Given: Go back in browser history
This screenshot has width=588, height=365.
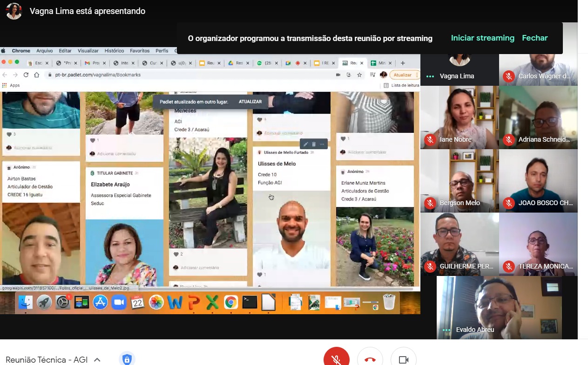Looking at the screenshot, I should pyautogui.click(x=5, y=75).
